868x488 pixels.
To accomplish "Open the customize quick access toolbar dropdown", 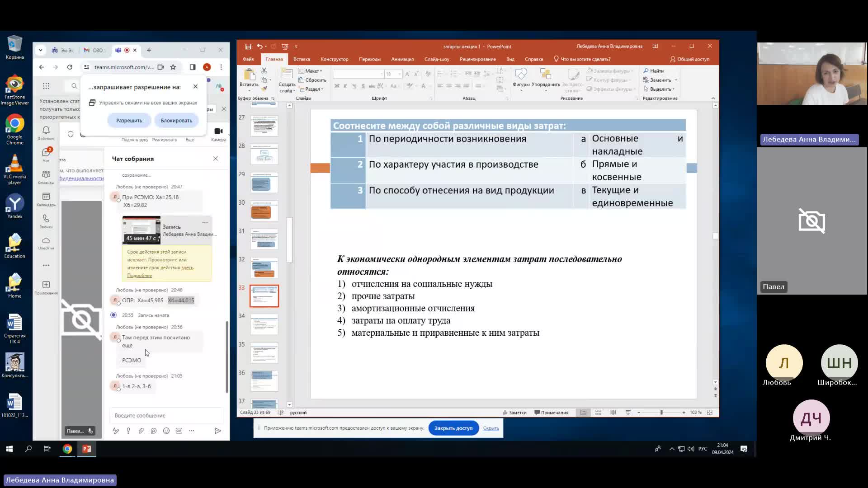I will click(x=296, y=47).
